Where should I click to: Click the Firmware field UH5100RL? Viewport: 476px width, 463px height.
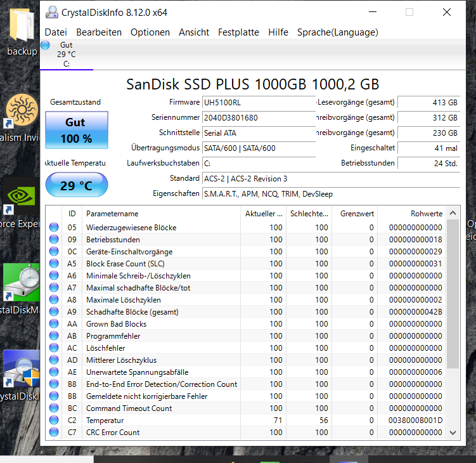coord(259,102)
